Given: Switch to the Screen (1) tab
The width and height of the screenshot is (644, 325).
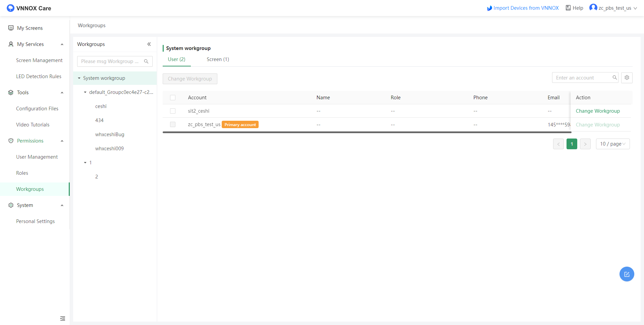Looking at the screenshot, I should 218,59.
